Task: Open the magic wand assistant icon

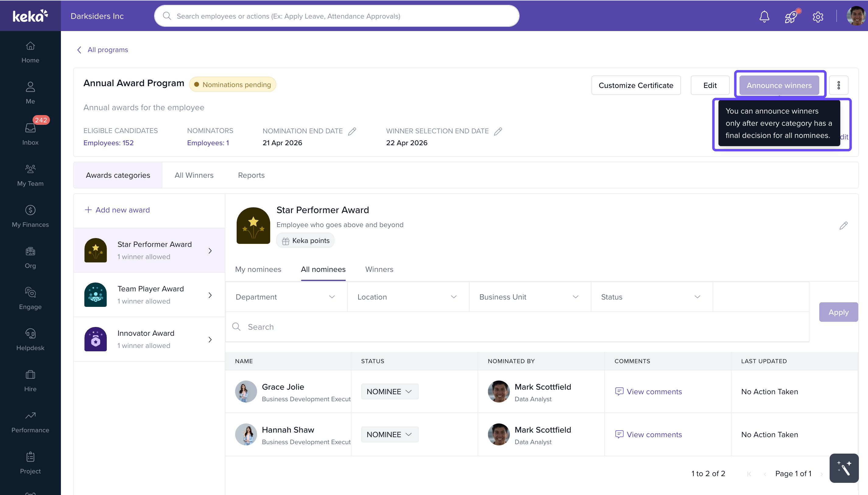Action: (844, 468)
